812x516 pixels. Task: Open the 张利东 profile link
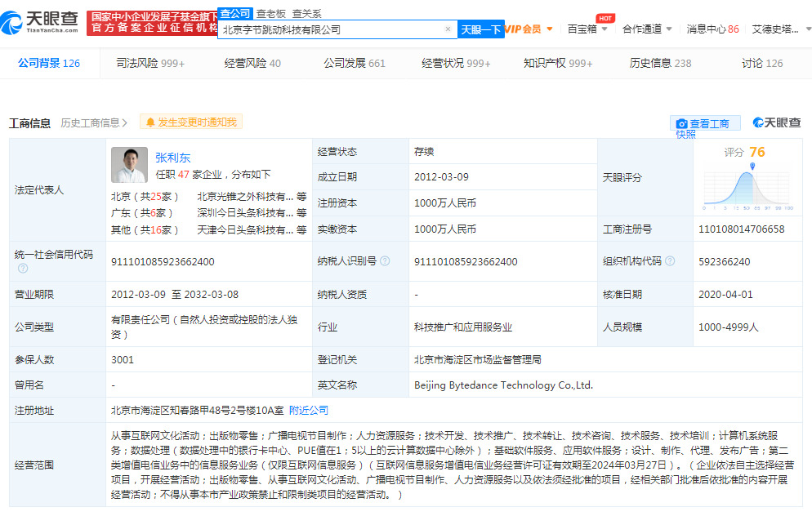click(x=173, y=158)
